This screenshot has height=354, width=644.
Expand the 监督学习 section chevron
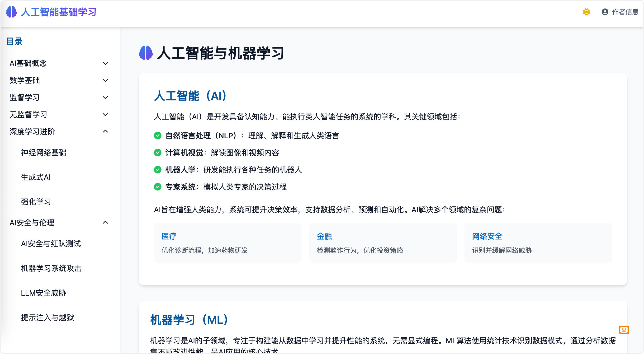pos(105,98)
